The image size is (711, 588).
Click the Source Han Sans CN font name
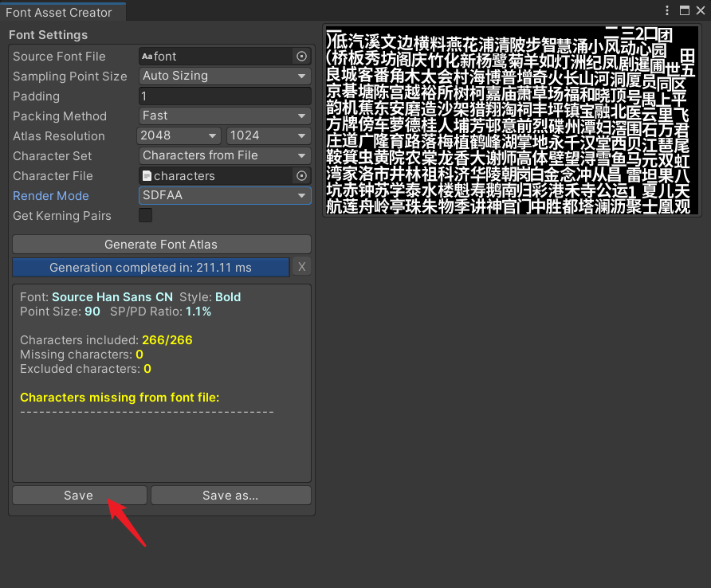112,297
